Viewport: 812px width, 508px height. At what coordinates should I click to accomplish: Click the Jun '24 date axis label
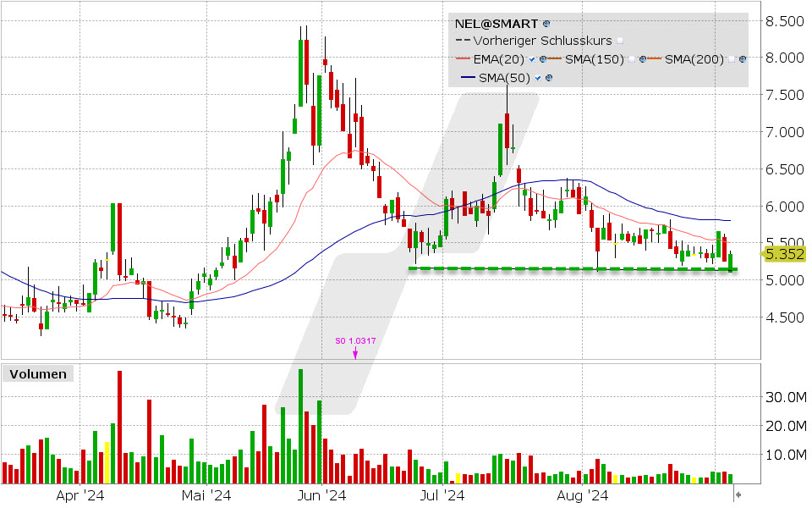321,495
